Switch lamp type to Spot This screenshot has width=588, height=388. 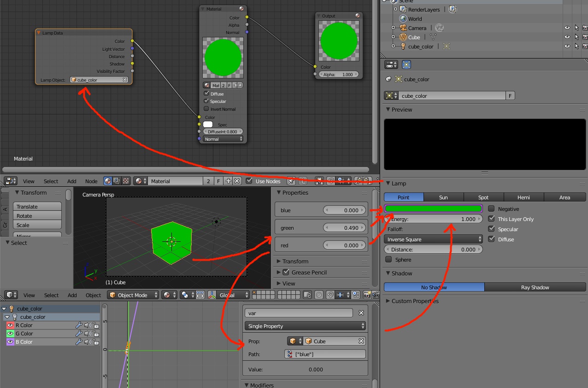483,197
